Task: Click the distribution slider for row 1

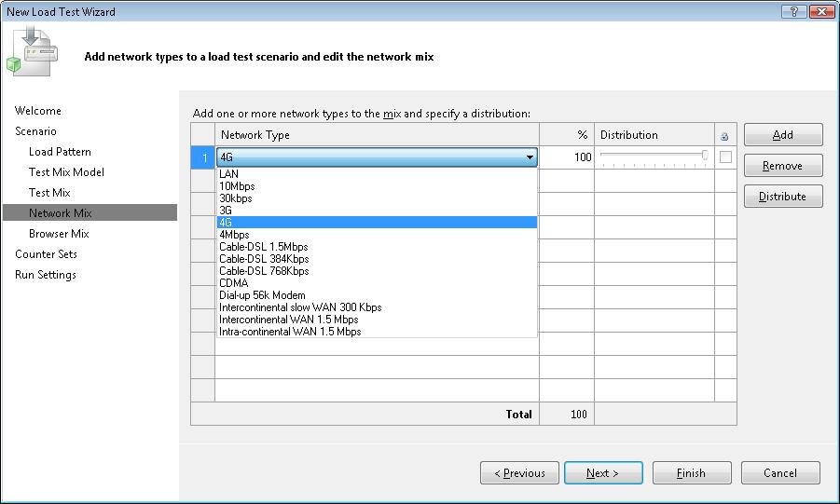Action: click(654, 157)
